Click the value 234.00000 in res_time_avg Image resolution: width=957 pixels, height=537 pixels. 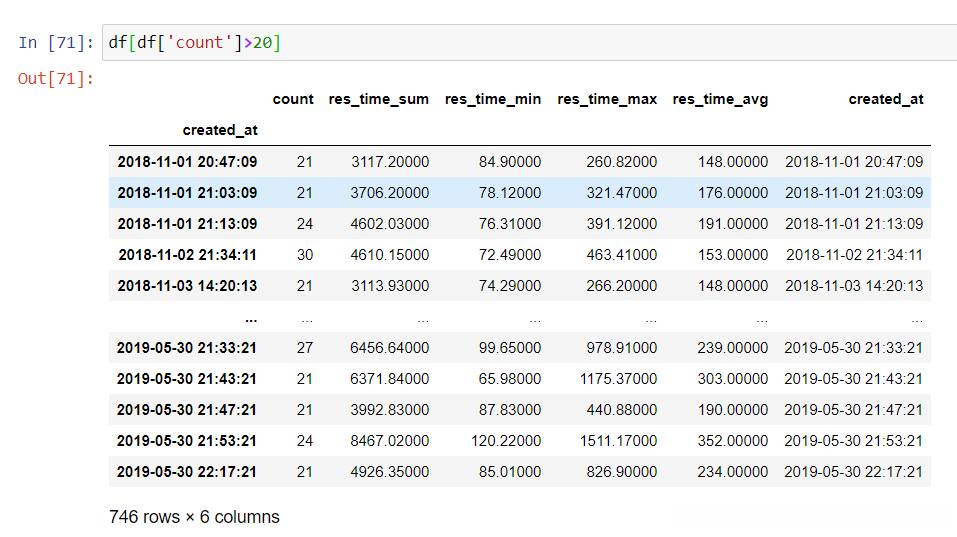tap(733, 472)
